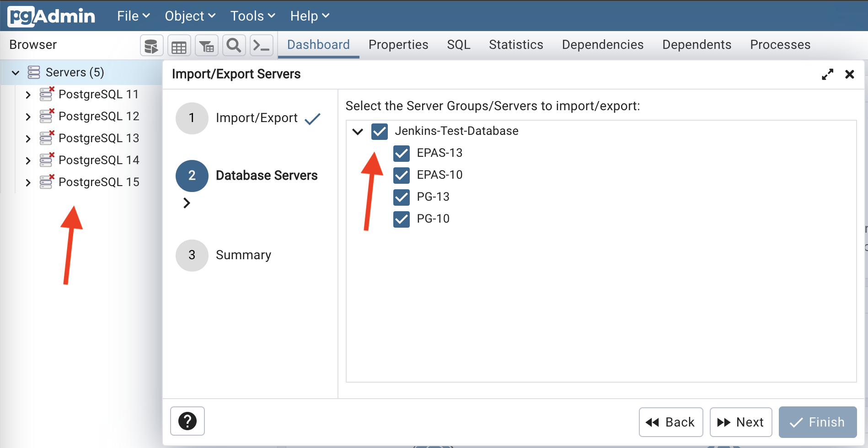Deselect the PG-10 checkbox
The height and width of the screenshot is (448, 868).
point(401,219)
